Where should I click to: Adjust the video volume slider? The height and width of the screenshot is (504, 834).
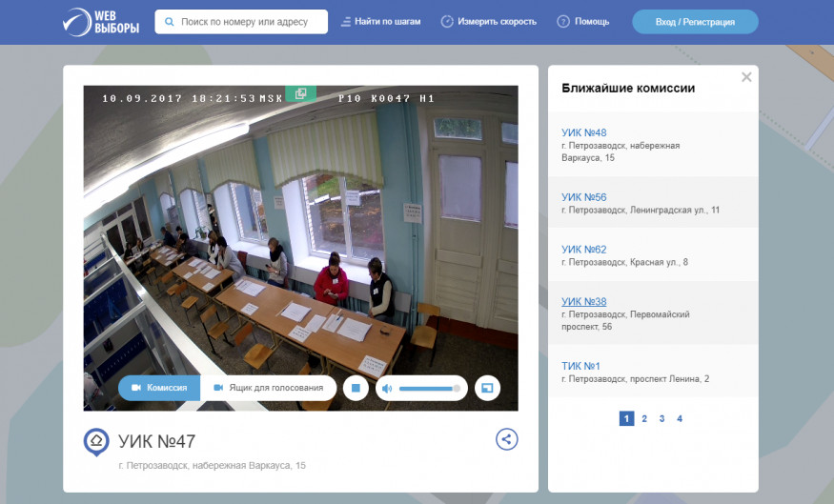429,389
